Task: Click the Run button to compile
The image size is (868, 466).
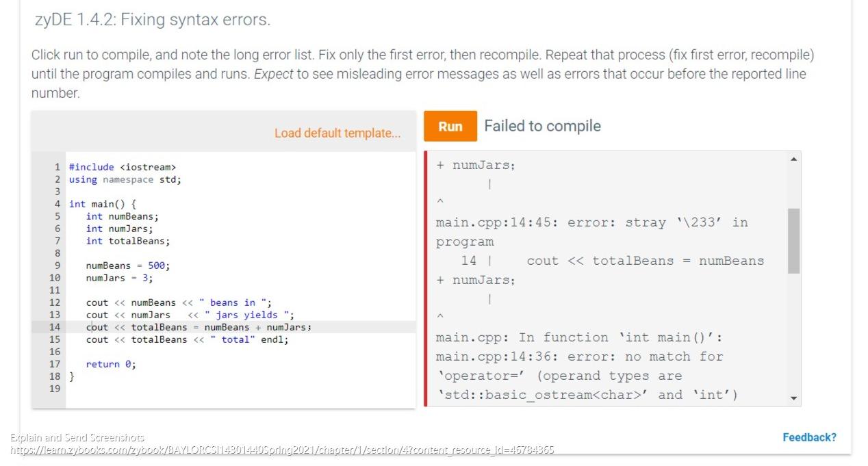Action: 450,126
